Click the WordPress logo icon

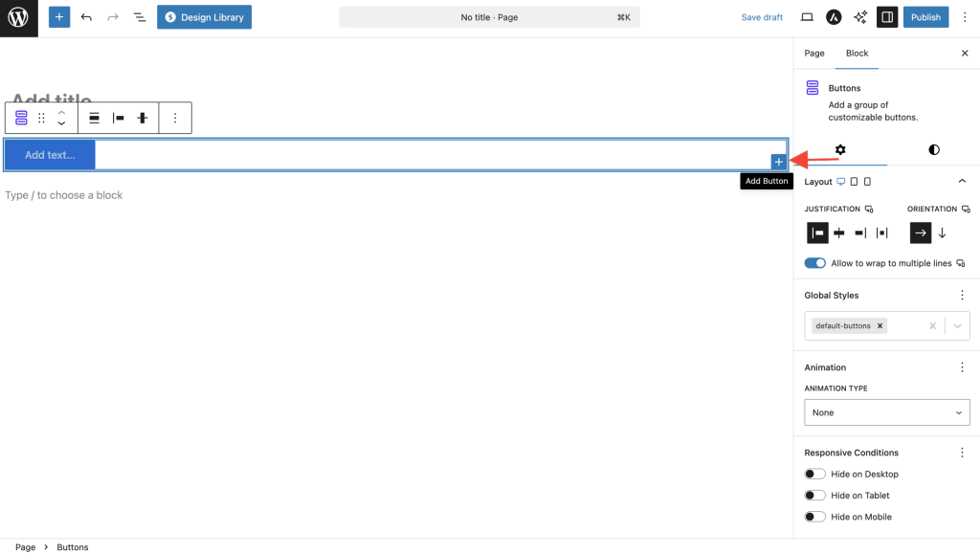pos(19,18)
